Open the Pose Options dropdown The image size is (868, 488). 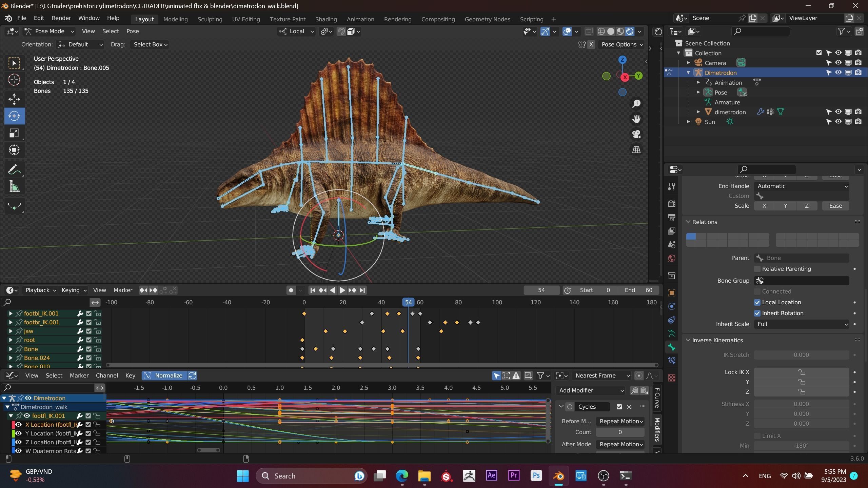coord(622,44)
